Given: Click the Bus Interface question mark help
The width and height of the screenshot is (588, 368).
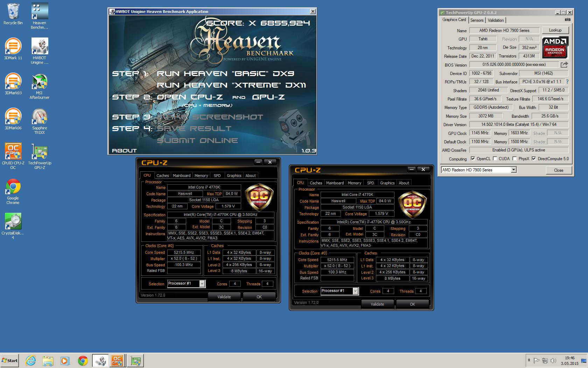Looking at the screenshot, I should pos(567,82).
